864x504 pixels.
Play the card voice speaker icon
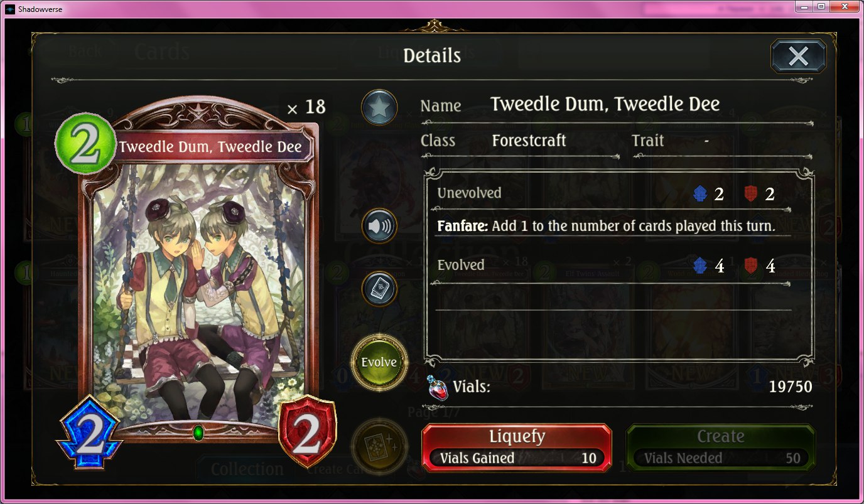(x=379, y=226)
